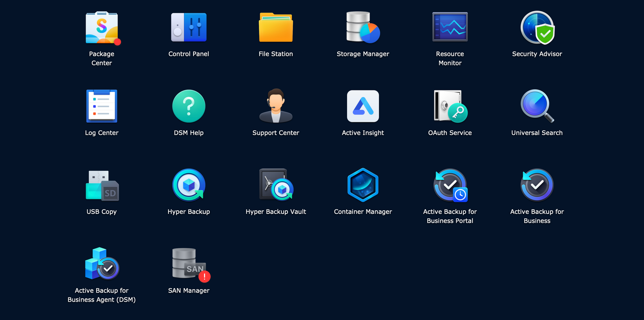Screen dimensions: 644x320
Task: Click the "OAuth Service" label
Action: [x=450, y=133]
